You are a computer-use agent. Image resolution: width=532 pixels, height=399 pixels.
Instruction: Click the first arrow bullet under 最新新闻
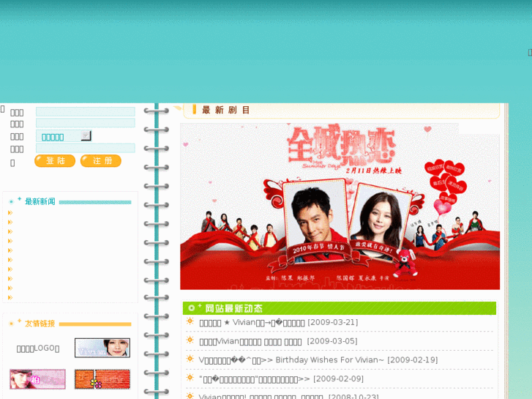coord(10,213)
